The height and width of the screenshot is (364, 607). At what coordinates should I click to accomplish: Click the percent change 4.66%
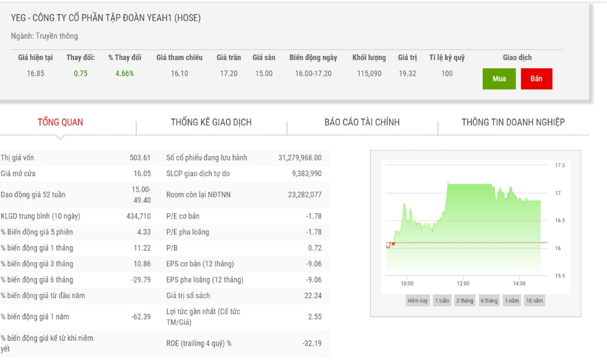pos(125,73)
